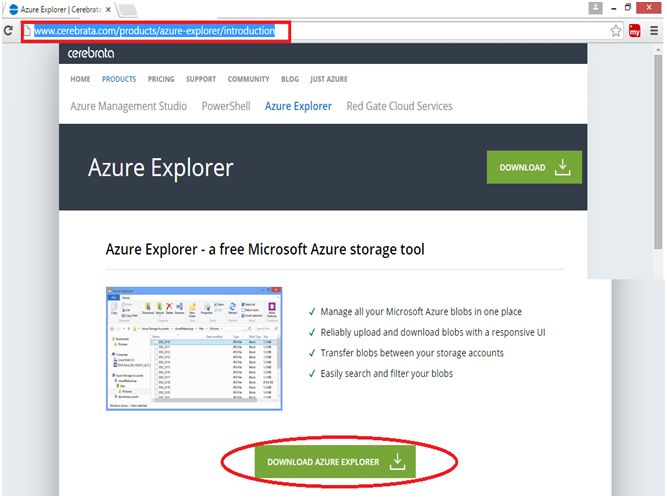Click 'Easily search and filter your blobs'
This screenshot has height=498, width=667.
pos(387,373)
